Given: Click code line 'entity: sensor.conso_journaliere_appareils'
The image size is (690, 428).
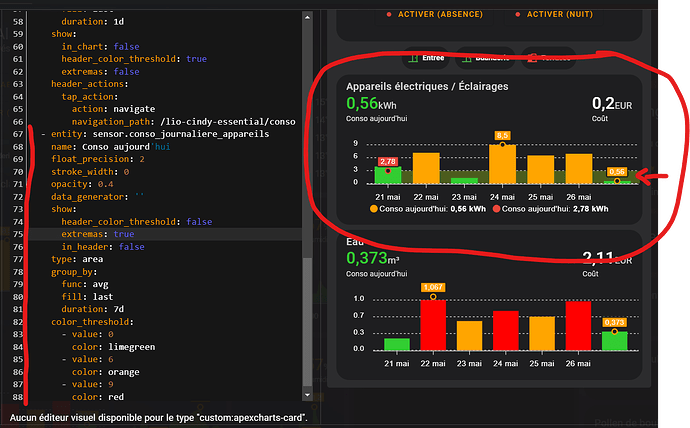Looking at the screenshot, I should tap(160, 134).
